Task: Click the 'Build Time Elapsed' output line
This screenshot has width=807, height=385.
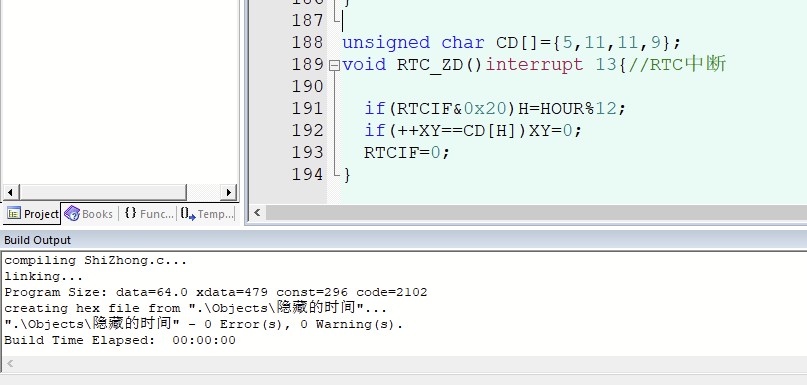Action: coord(120,340)
